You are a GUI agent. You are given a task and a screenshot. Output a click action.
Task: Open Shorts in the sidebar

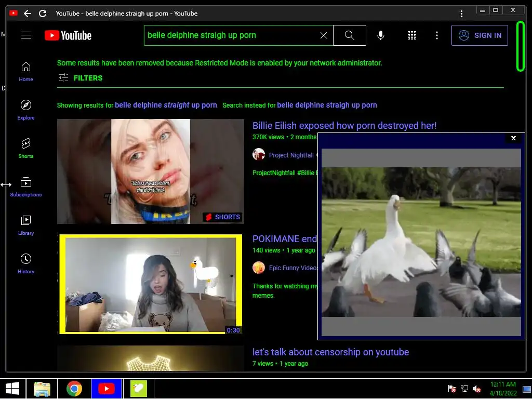pyautogui.click(x=26, y=148)
